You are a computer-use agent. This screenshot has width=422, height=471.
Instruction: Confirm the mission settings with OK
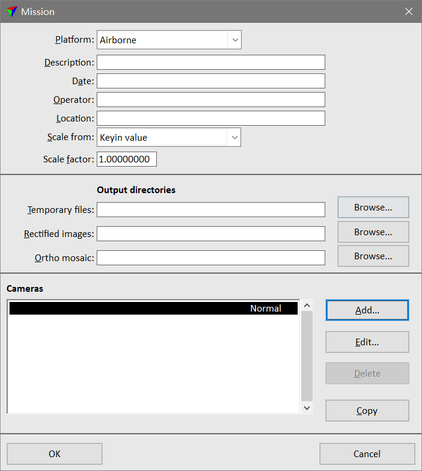point(55,454)
